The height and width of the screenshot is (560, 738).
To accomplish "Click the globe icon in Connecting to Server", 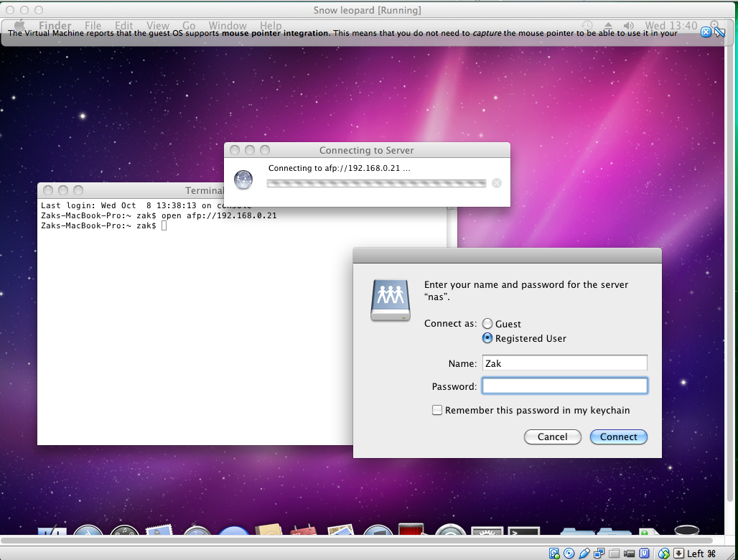I will pyautogui.click(x=243, y=179).
